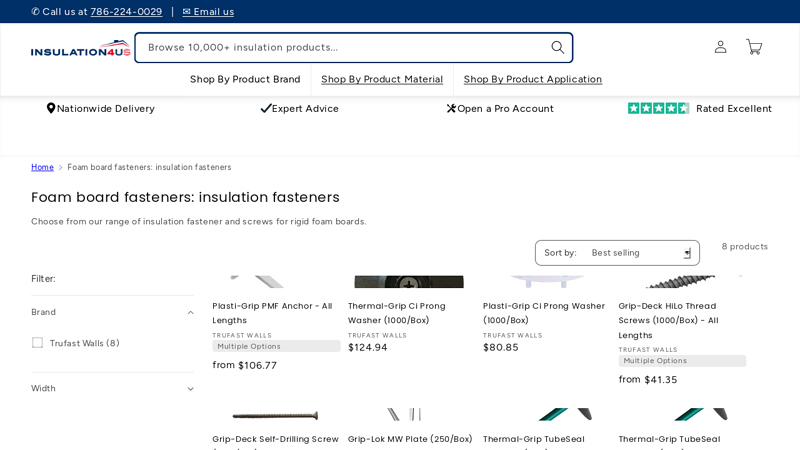Click the Email us link
800x450 pixels.
point(208,12)
